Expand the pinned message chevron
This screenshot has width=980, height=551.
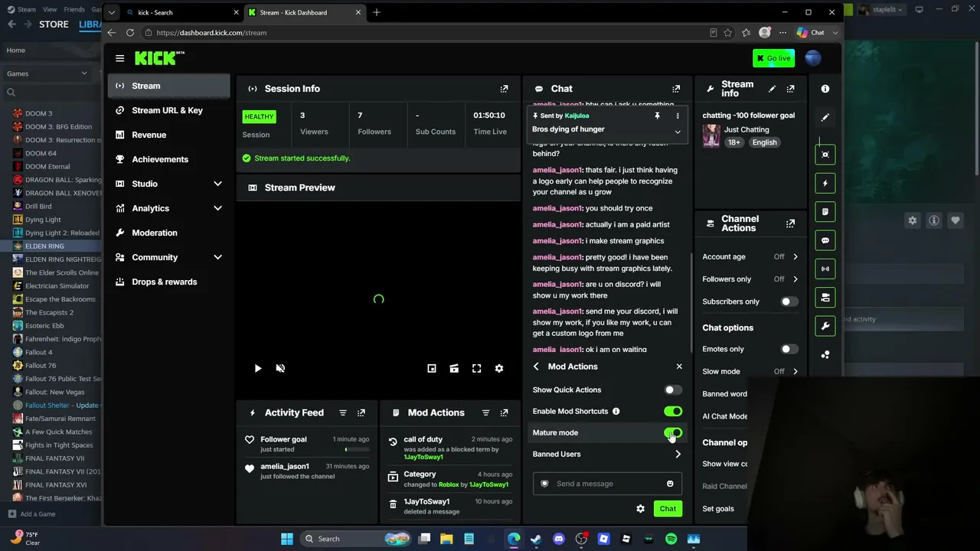678,132
